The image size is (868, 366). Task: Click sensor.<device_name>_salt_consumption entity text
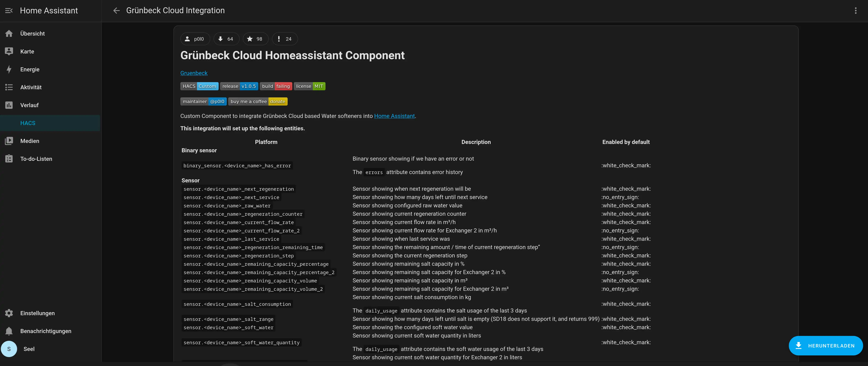click(x=237, y=304)
